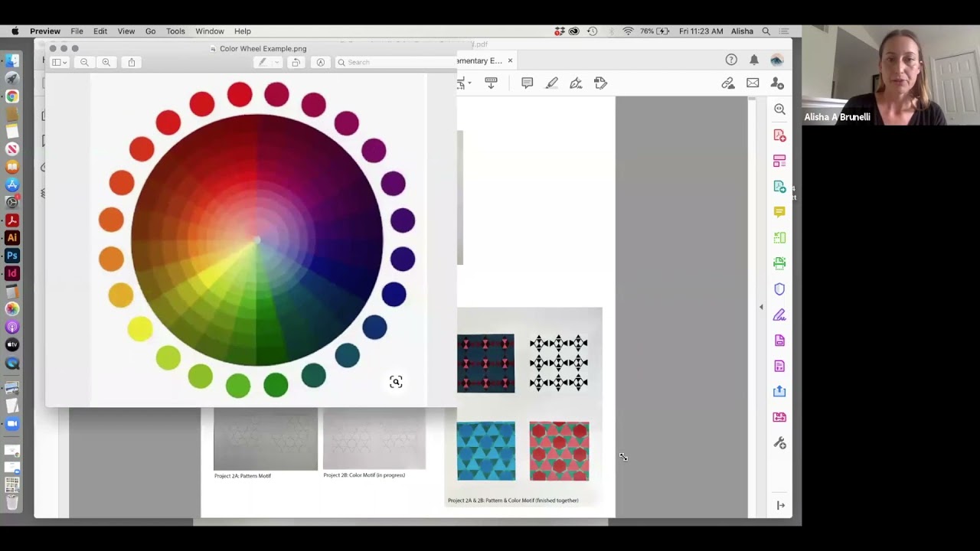Open Wi-Fi status menu
980x551 pixels.
[628, 31]
